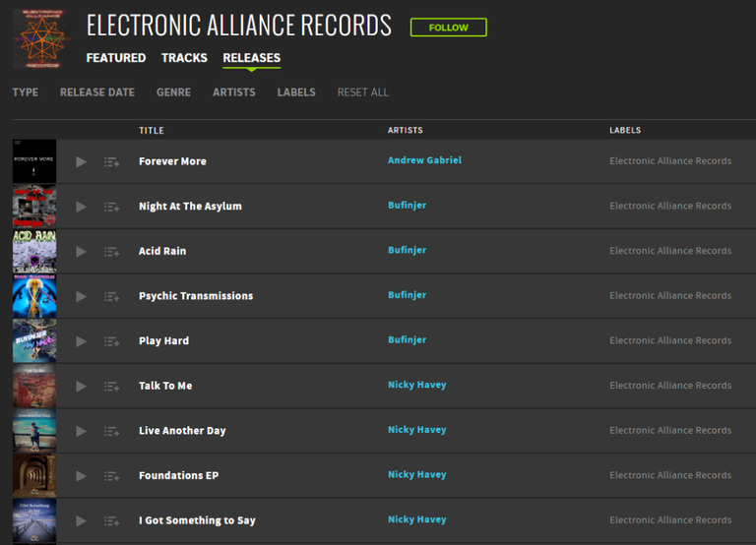The height and width of the screenshot is (545, 756).
Task: Add Foundations EP to queue
Action: pyautogui.click(x=112, y=475)
